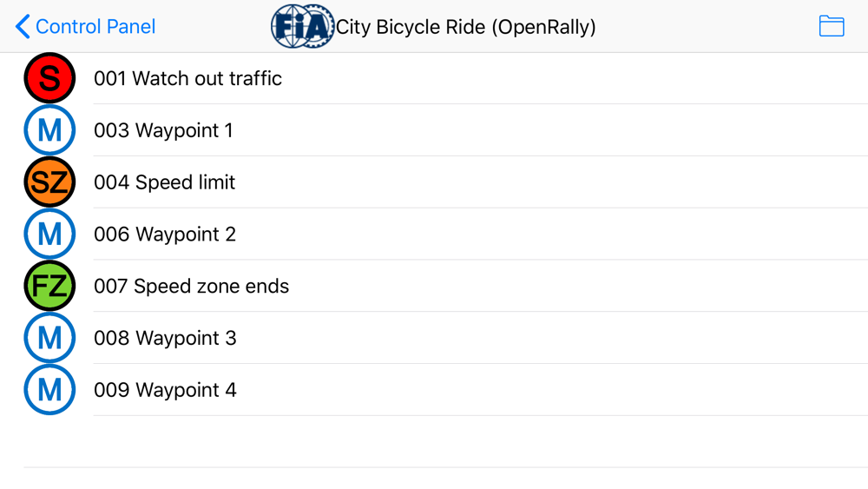Click the orange SZ speed zone icon
Image resolution: width=868 pixels, height=489 pixels.
pos(49,182)
